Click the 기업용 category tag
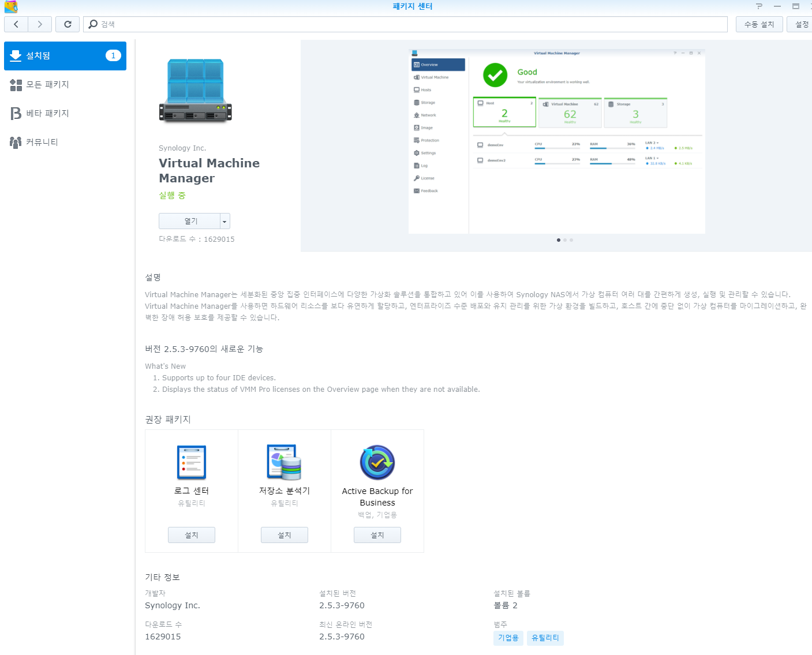 click(508, 638)
